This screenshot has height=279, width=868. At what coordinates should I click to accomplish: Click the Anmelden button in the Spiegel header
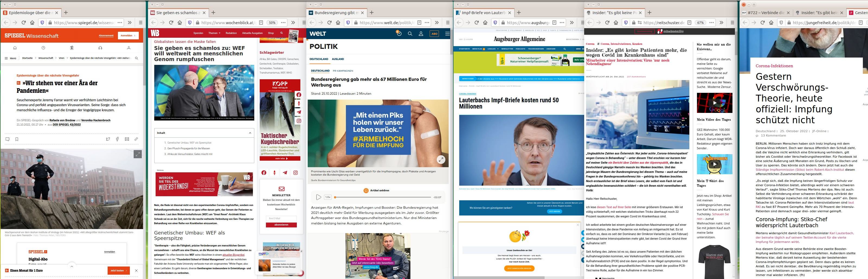[x=128, y=36]
